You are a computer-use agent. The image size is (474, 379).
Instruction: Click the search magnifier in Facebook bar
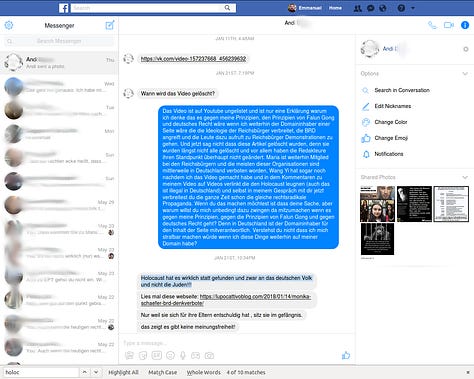[227, 8]
